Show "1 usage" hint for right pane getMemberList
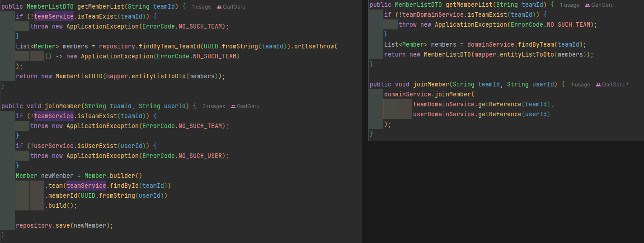 pos(569,5)
